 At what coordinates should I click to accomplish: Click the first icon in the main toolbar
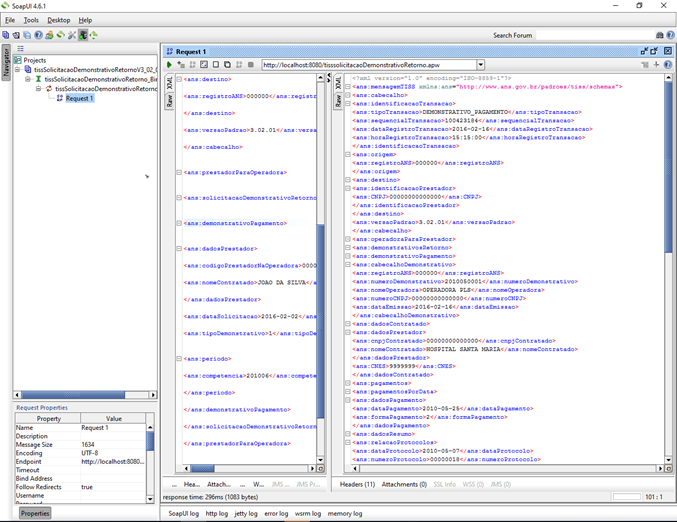[5, 35]
